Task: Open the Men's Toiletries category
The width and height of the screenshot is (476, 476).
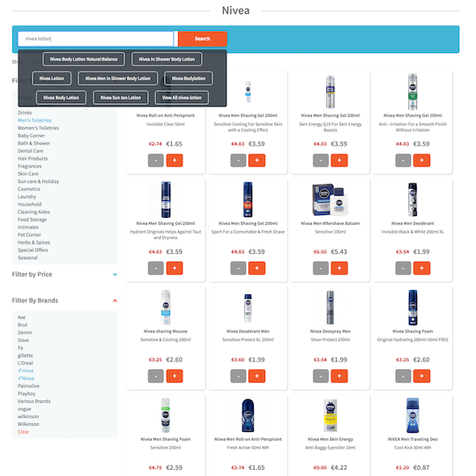Action: pyautogui.click(x=34, y=120)
